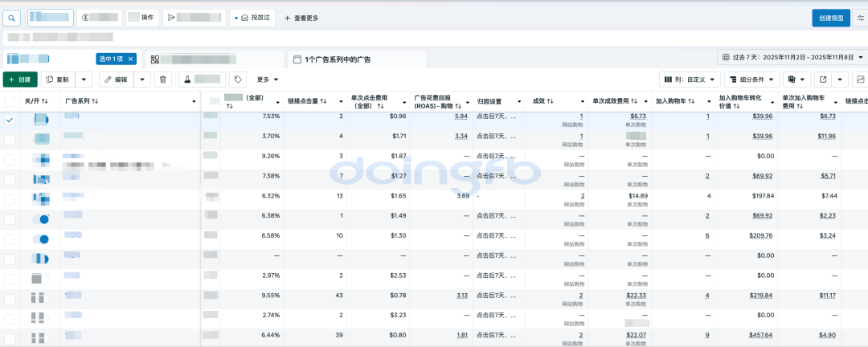Open the 列: 自定义 columns dropdown
This screenshot has width=868, height=347.
pyautogui.click(x=688, y=80)
